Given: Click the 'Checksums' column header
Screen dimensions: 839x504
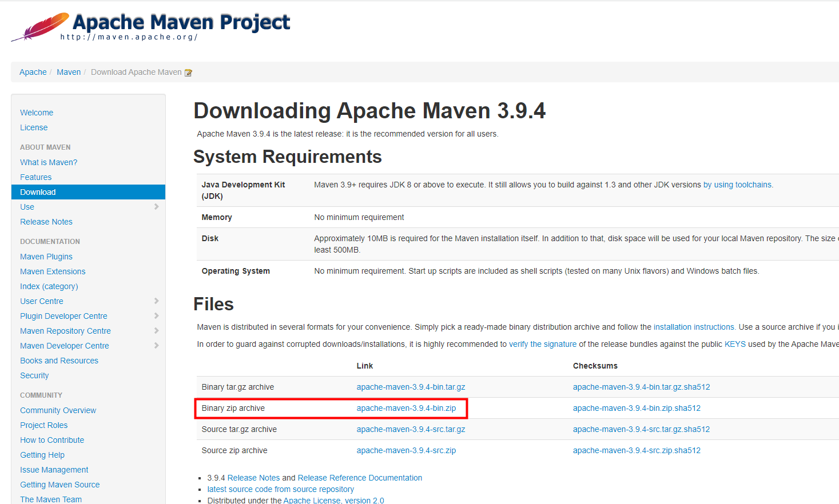Looking at the screenshot, I should coord(595,366).
